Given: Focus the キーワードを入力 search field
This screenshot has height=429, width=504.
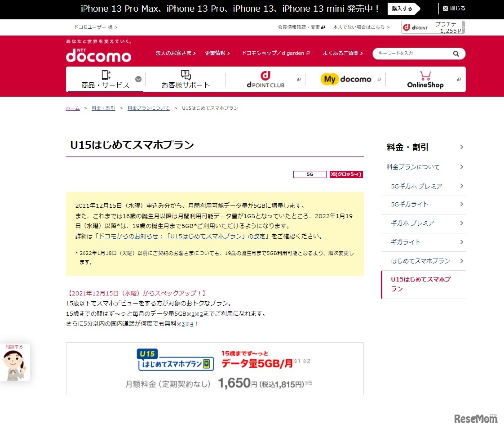Looking at the screenshot, I should [413, 54].
